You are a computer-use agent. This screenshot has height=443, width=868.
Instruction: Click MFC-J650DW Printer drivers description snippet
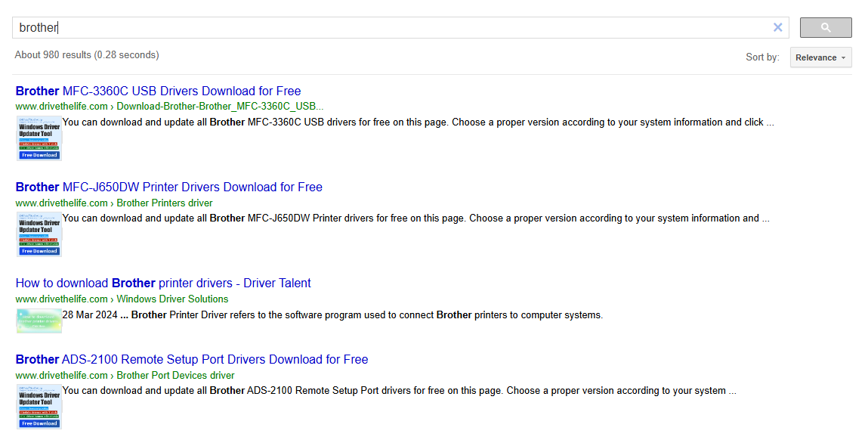tap(415, 218)
